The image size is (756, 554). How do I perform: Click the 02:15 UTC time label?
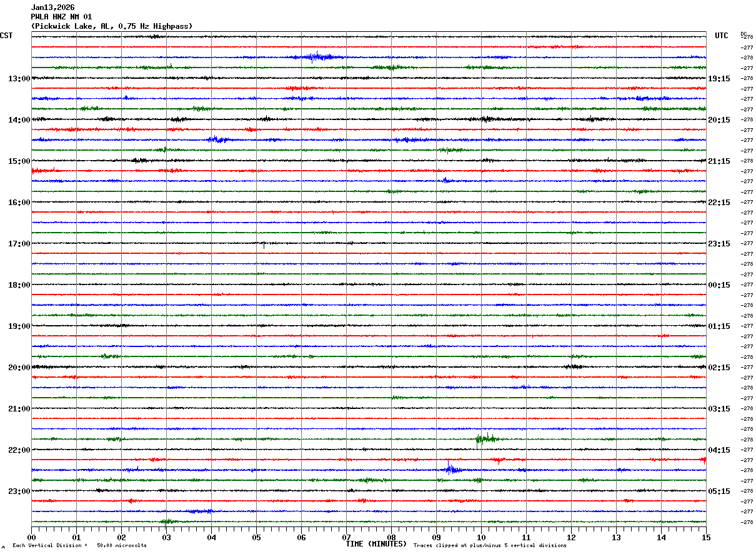(x=719, y=368)
